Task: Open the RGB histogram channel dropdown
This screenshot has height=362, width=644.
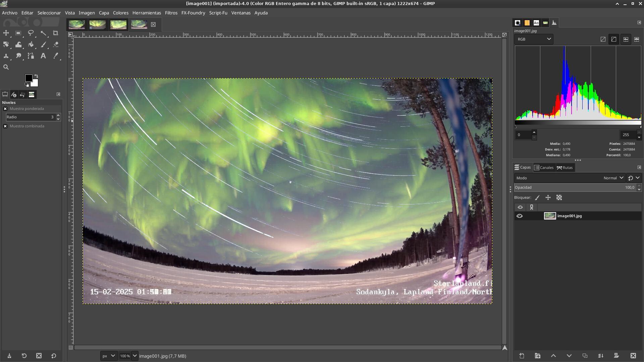Action: [x=534, y=39]
